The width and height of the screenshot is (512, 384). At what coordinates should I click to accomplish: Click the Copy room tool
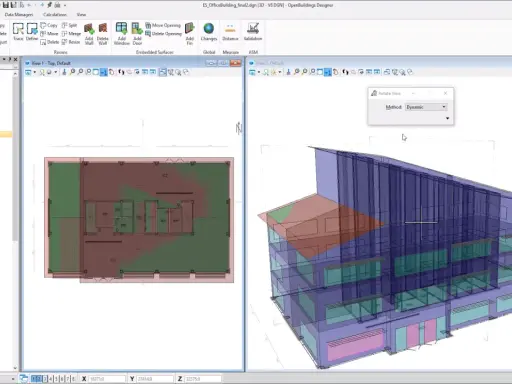[49, 25]
